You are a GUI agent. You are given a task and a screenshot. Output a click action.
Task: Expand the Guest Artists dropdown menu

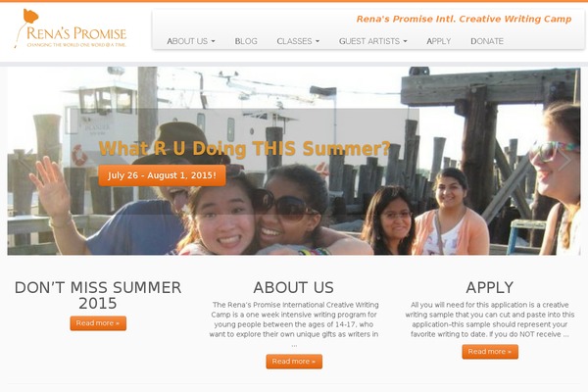(372, 41)
